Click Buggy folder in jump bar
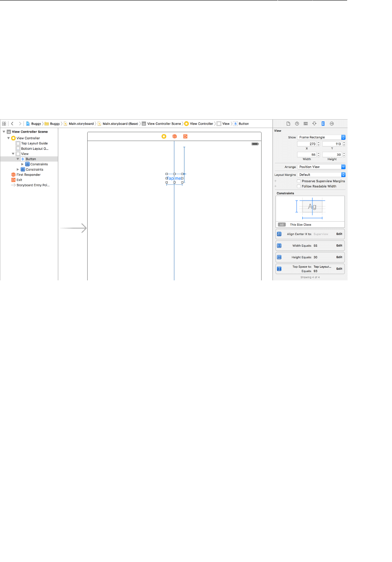Viewport: 392px width, 562px height. tap(52, 124)
